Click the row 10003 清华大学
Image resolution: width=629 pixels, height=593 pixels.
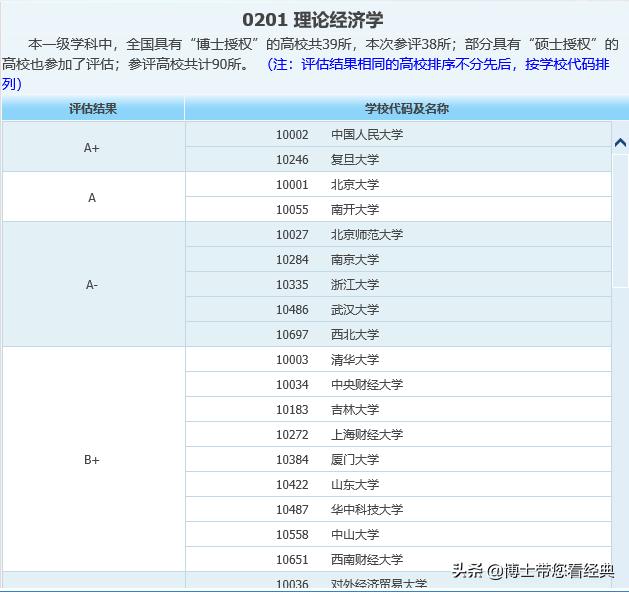tap(398, 359)
